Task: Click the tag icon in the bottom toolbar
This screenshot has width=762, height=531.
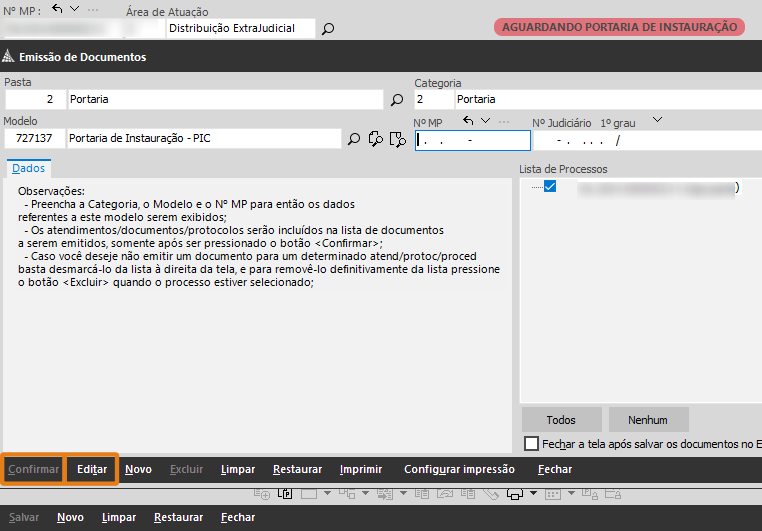Action: [x=491, y=495]
